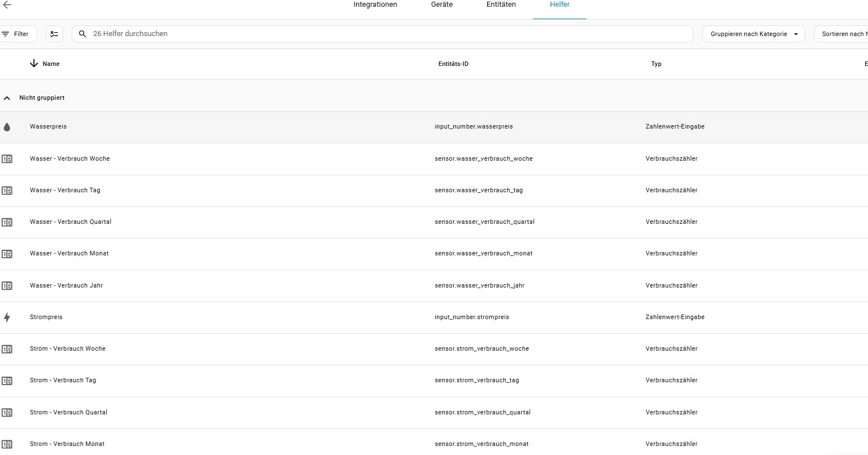The width and height of the screenshot is (868, 455).
Task: Open Wasser - Verbrauch Quartal helper
Action: (434, 222)
